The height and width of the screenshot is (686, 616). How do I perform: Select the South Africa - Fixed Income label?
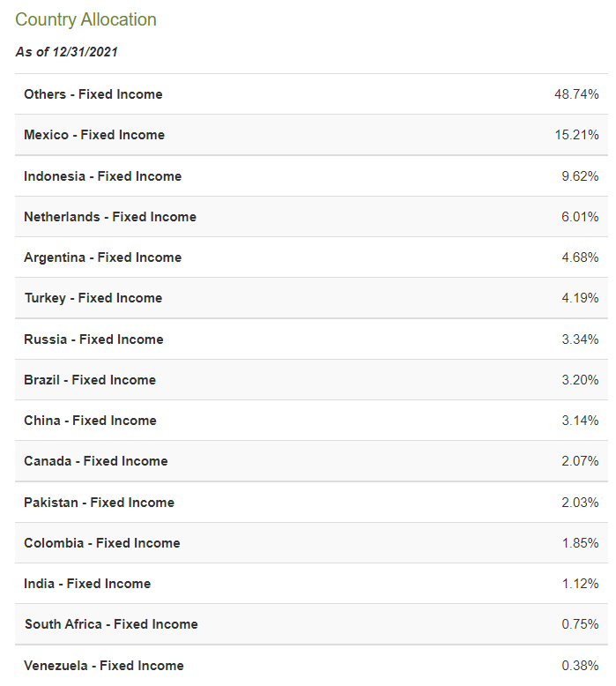[111, 624]
